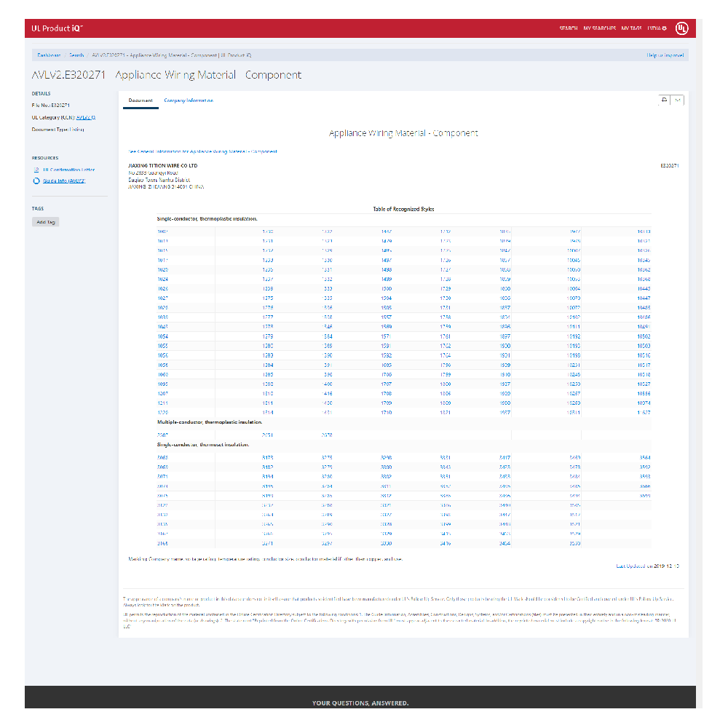Go to MY TAGS in the header
The image size is (728, 728).
coord(631,28)
